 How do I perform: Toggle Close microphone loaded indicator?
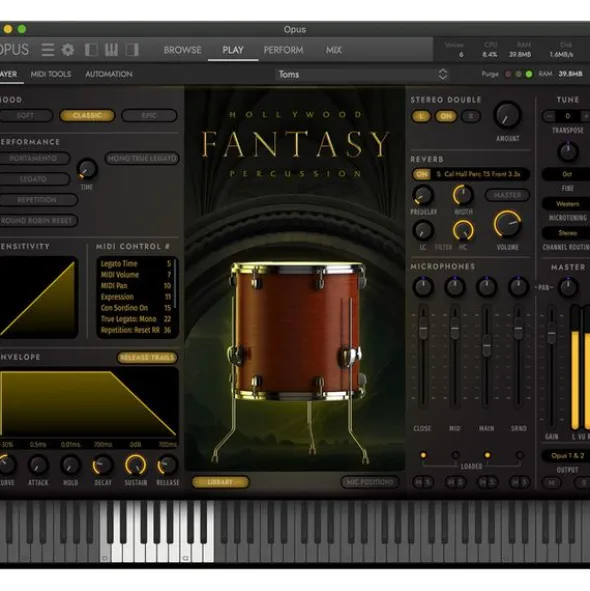click(423, 455)
